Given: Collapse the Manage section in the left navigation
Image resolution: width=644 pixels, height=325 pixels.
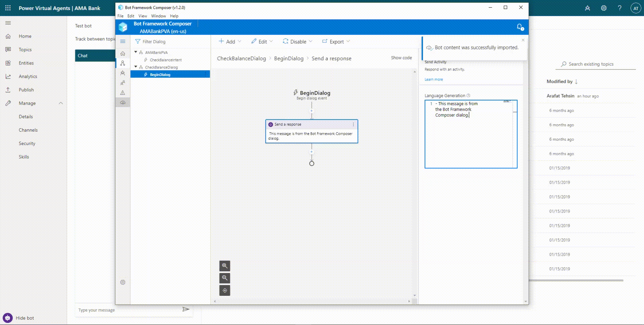Looking at the screenshot, I should tap(61, 103).
